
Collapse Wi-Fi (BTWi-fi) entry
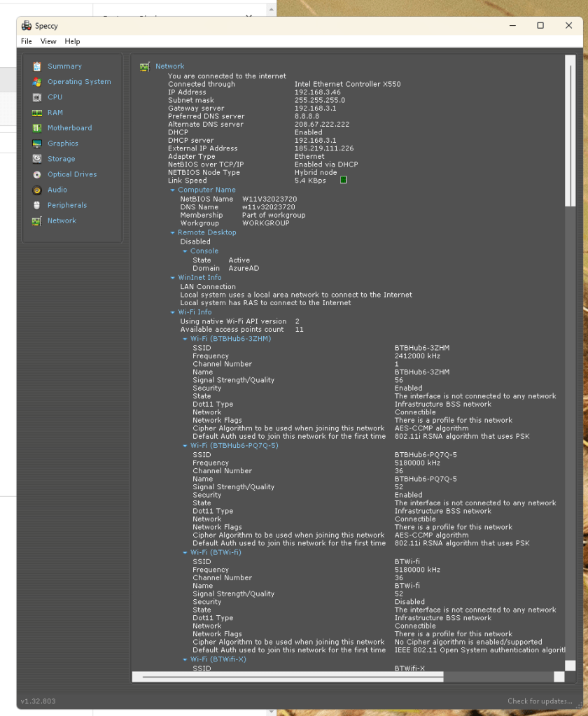pos(185,552)
